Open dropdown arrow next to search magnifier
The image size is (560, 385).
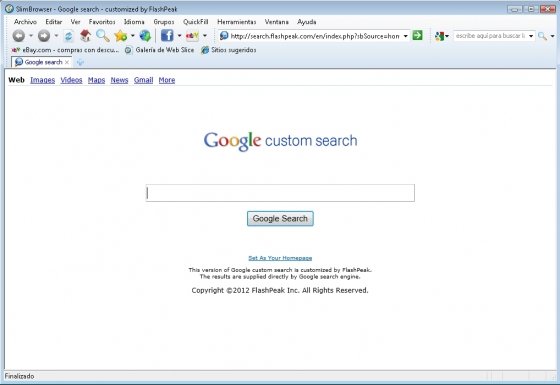click(x=552, y=36)
